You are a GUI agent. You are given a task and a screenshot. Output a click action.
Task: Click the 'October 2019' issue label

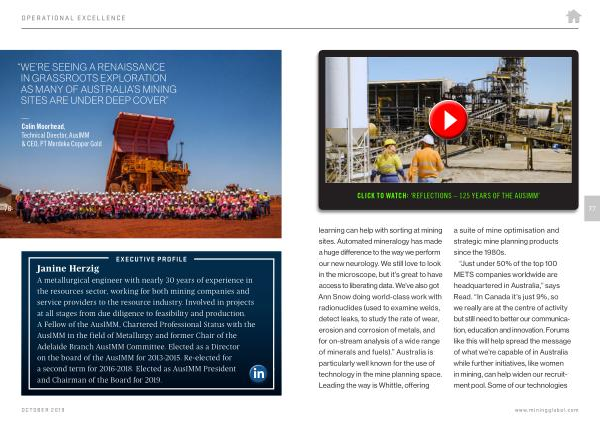click(x=43, y=410)
